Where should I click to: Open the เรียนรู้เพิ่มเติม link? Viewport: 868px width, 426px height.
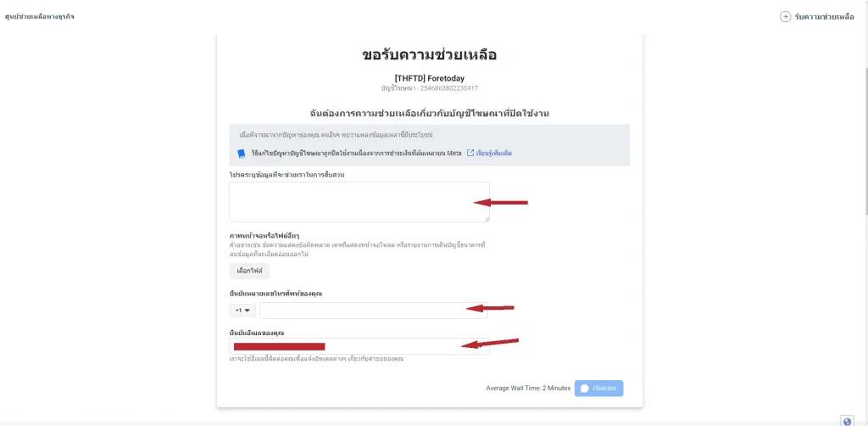click(x=494, y=153)
